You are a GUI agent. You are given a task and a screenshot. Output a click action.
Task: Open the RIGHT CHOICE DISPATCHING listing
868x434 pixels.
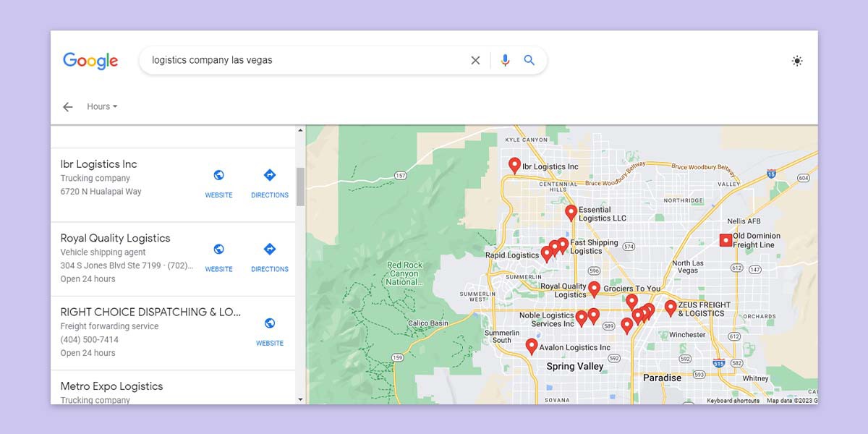point(150,312)
